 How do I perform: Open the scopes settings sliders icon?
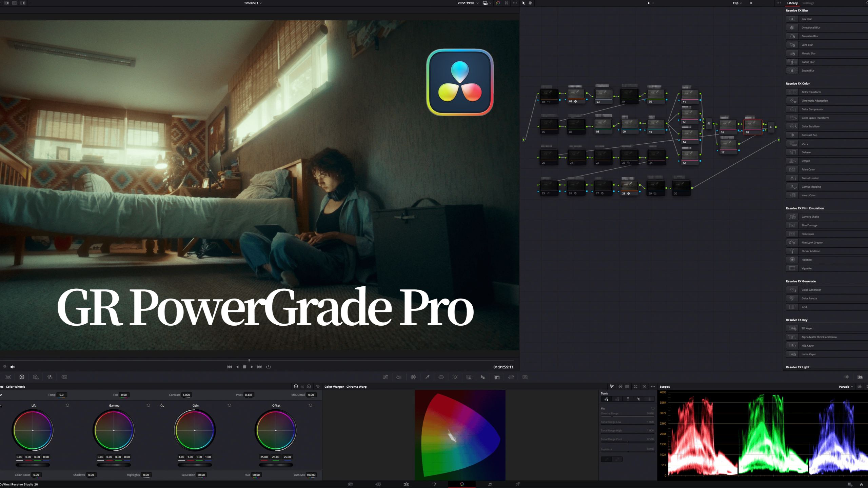tap(859, 386)
